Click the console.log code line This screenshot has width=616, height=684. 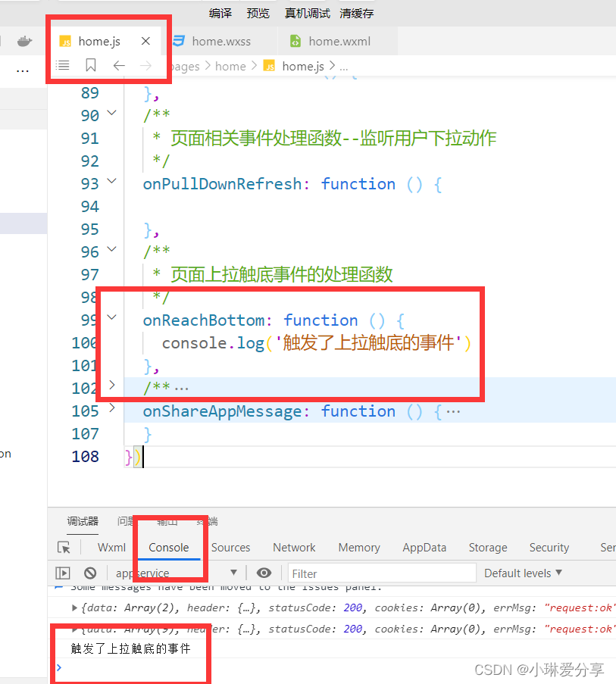click(316, 343)
